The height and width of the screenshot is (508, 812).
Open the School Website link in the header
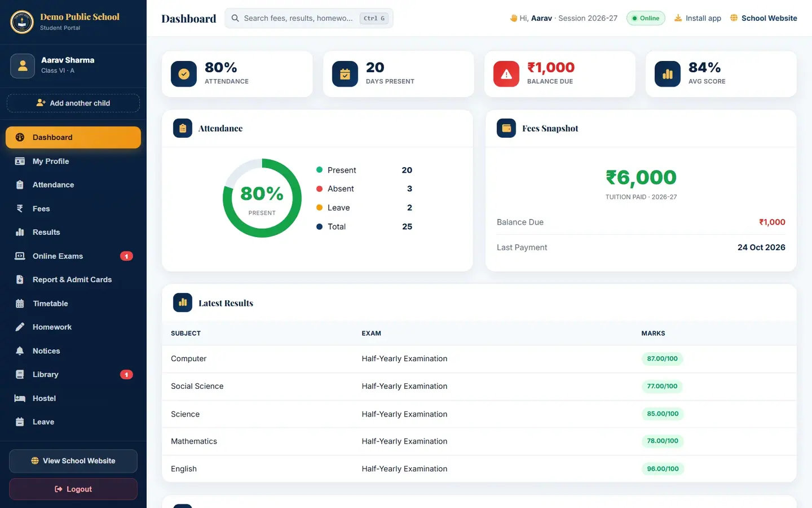(764, 18)
